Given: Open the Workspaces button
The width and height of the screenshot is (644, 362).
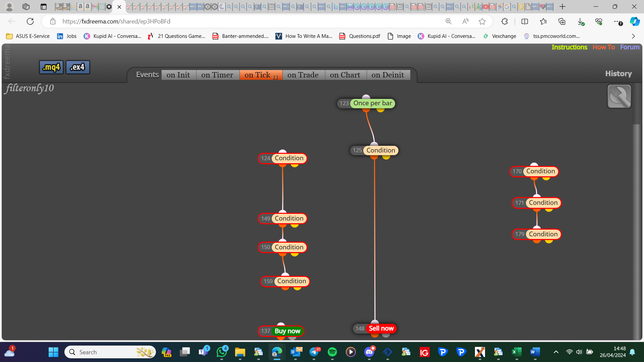Looking at the screenshot, I should 26,7.
